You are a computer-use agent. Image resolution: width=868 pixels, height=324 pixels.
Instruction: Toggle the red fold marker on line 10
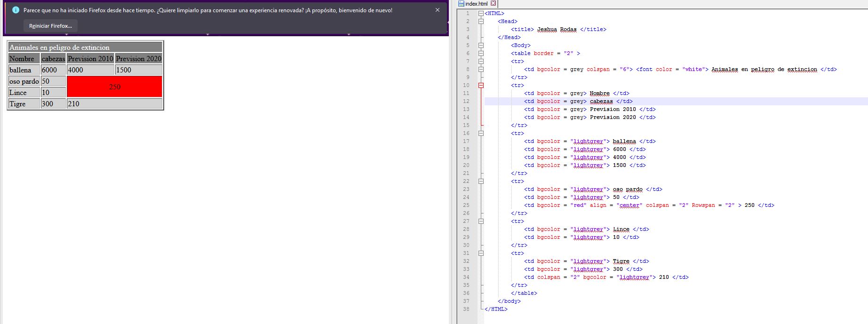point(481,85)
